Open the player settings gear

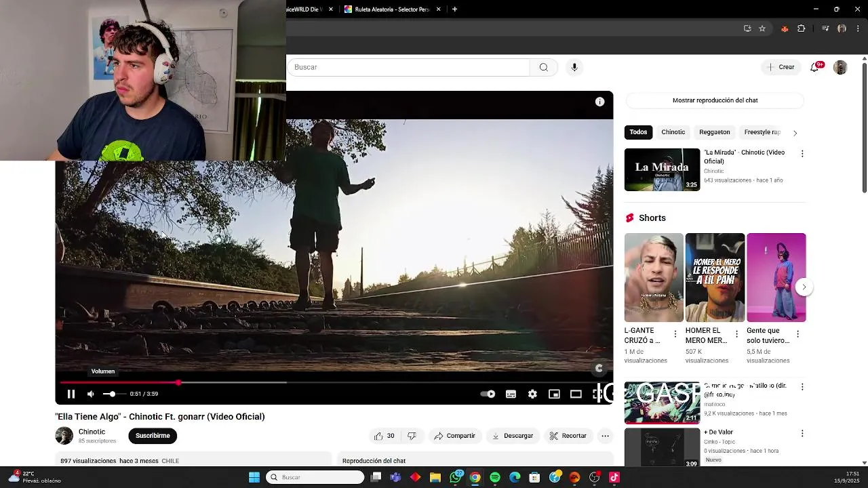tap(532, 394)
